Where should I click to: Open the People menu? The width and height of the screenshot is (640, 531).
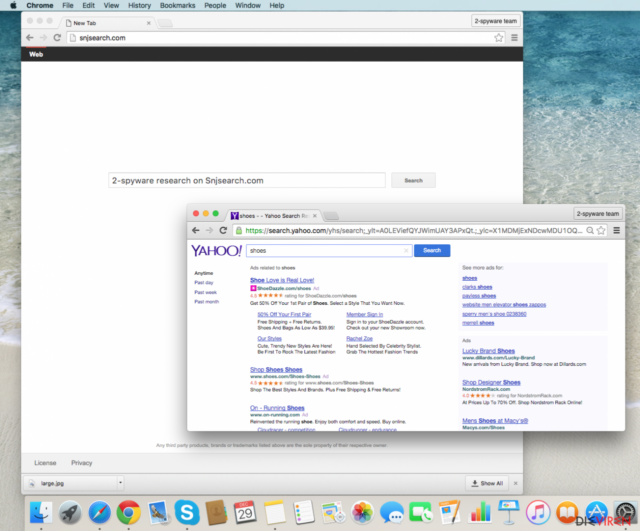click(215, 5)
